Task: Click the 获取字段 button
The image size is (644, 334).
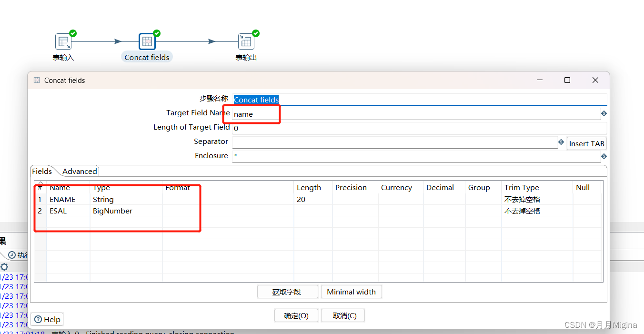Action: [x=287, y=292]
